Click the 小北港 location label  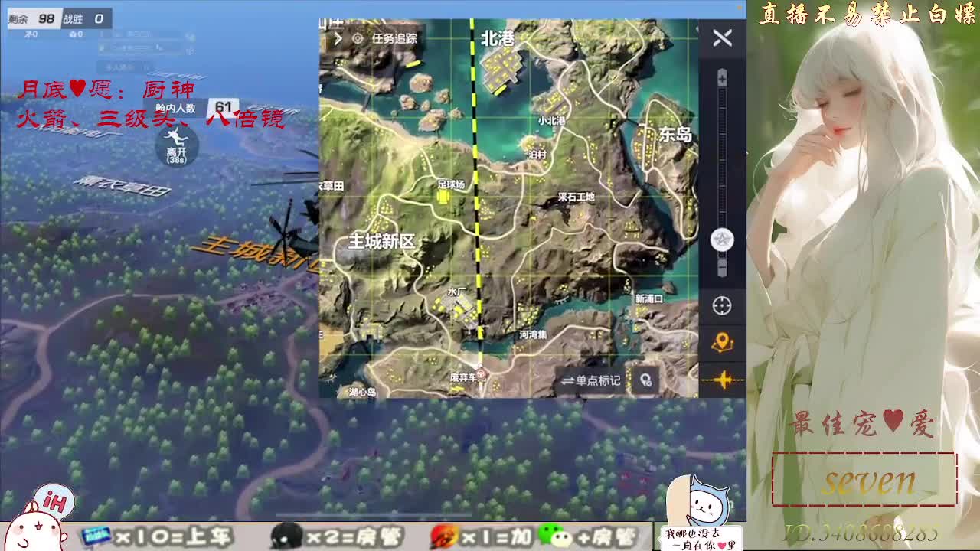[x=551, y=121]
